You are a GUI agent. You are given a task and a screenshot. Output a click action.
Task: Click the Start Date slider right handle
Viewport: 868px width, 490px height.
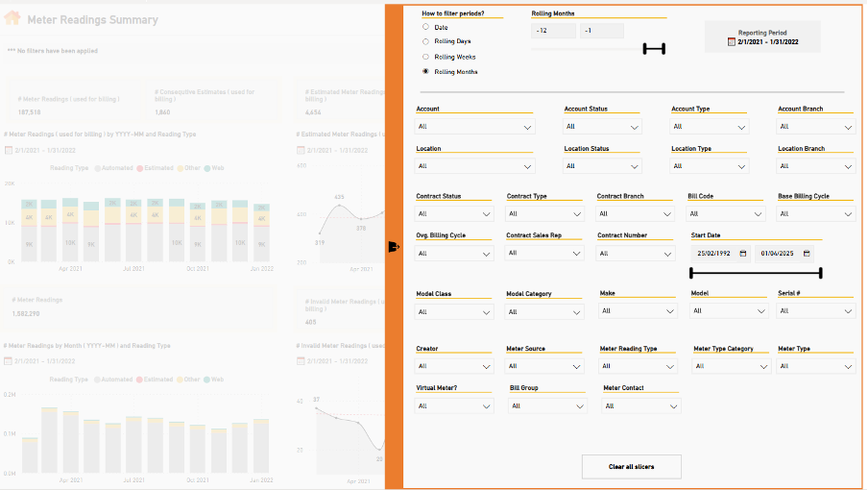[820, 273]
